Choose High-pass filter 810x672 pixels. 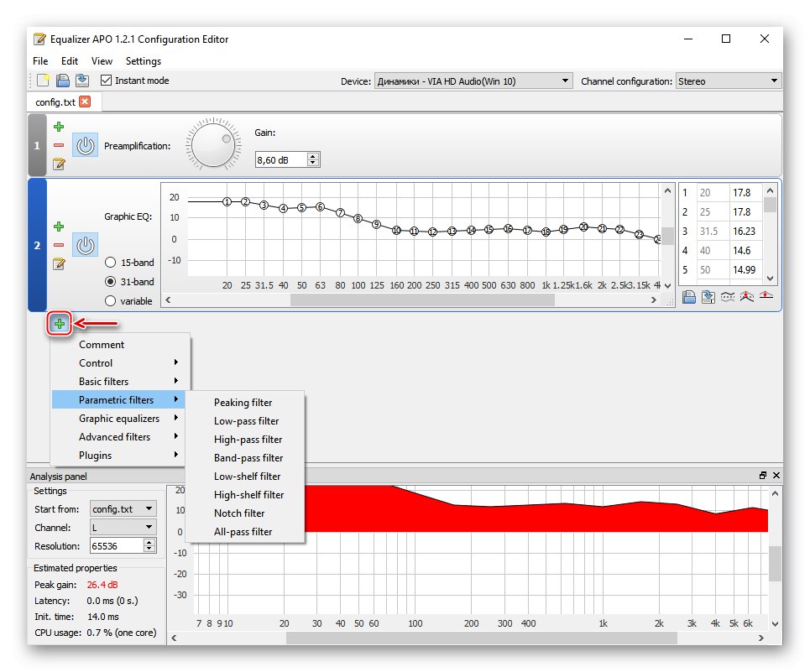(x=245, y=440)
